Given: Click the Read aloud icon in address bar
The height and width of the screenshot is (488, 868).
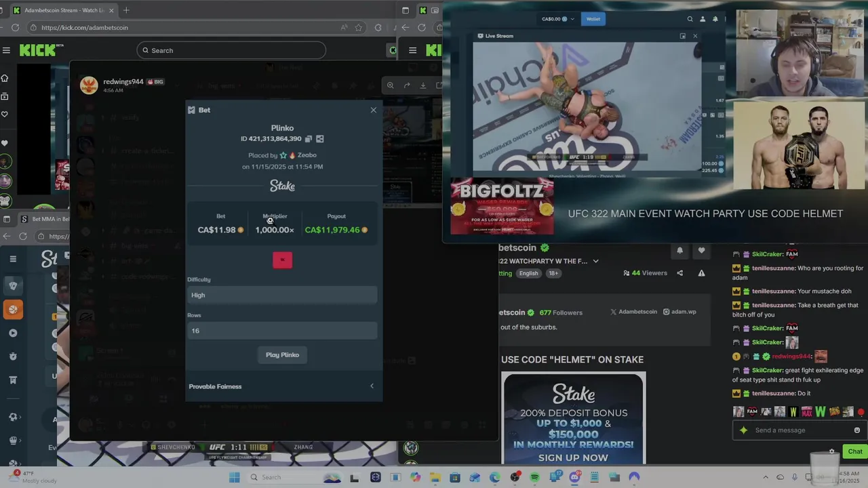Looking at the screenshot, I should (344, 28).
